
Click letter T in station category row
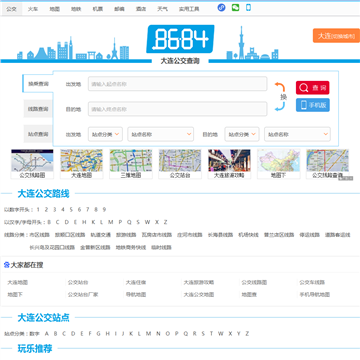click(x=212, y=333)
